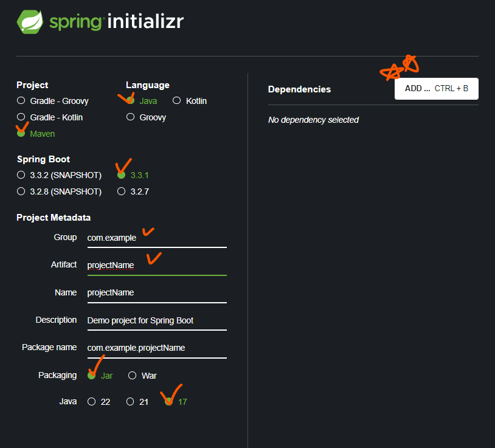Click the Dependencies heading
The image size is (495, 448).
point(299,89)
